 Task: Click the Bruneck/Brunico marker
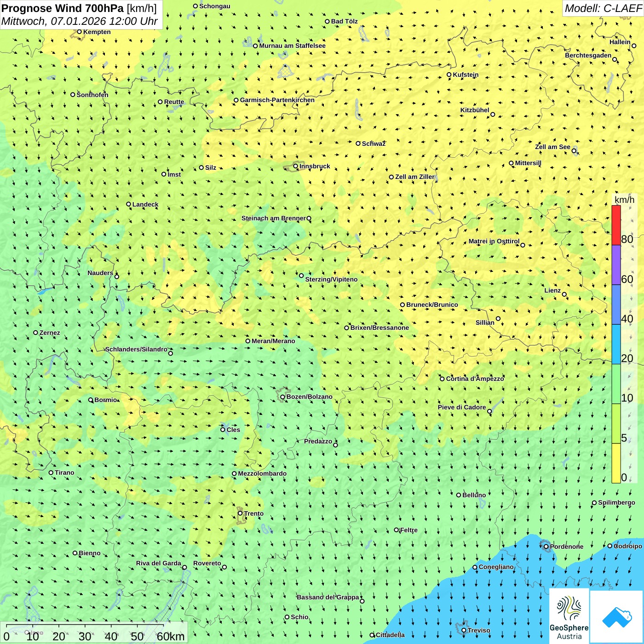[x=402, y=305]
